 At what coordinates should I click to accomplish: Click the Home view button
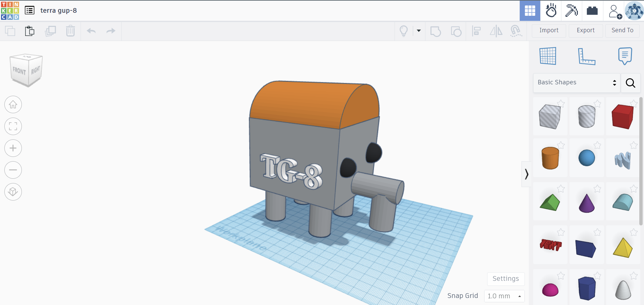(x=13, y=105)
